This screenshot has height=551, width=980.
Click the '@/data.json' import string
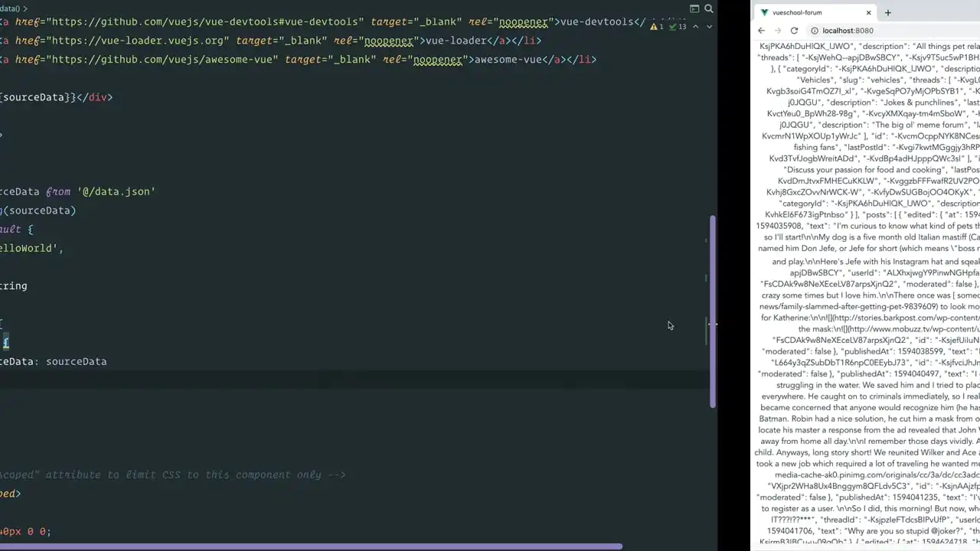click(x=116, y=191)
